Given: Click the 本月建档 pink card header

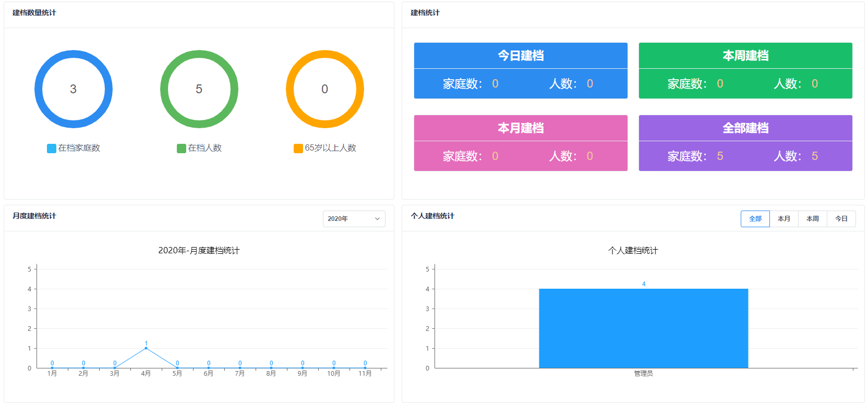Looking at the screenshot, I should click(x=520, y=128).
